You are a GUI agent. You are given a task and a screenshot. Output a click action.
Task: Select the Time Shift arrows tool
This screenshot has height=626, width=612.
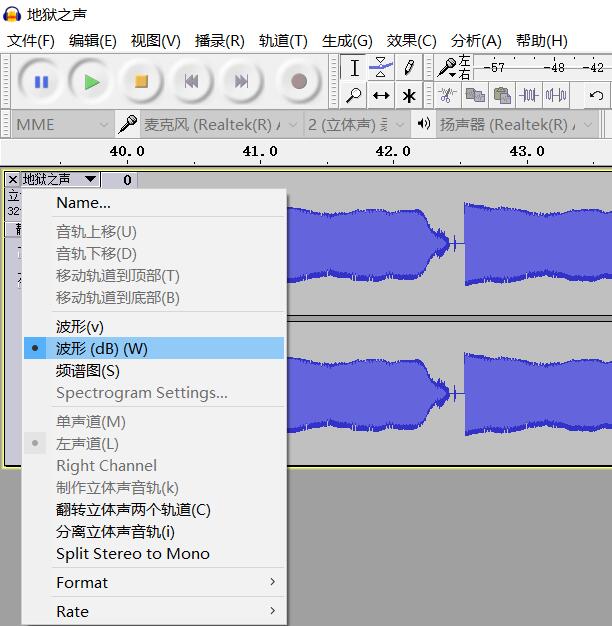pyautogui.click(x=381, y=96)
